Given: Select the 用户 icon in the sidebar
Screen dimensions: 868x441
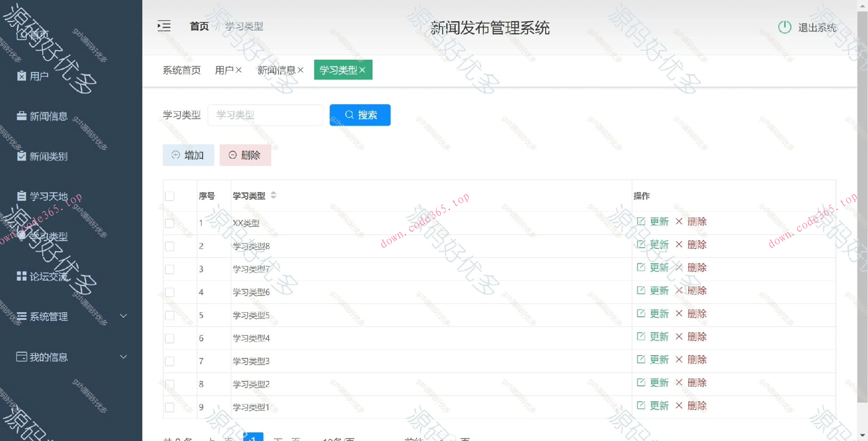Looking at the screenshot, I should click(x=21, y=76).
